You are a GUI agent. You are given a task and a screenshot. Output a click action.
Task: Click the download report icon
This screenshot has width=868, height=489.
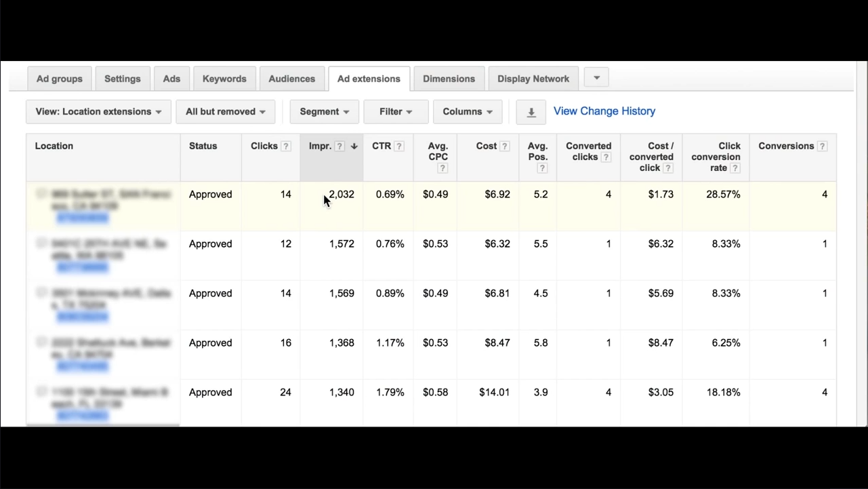click(x=531, y=113)
